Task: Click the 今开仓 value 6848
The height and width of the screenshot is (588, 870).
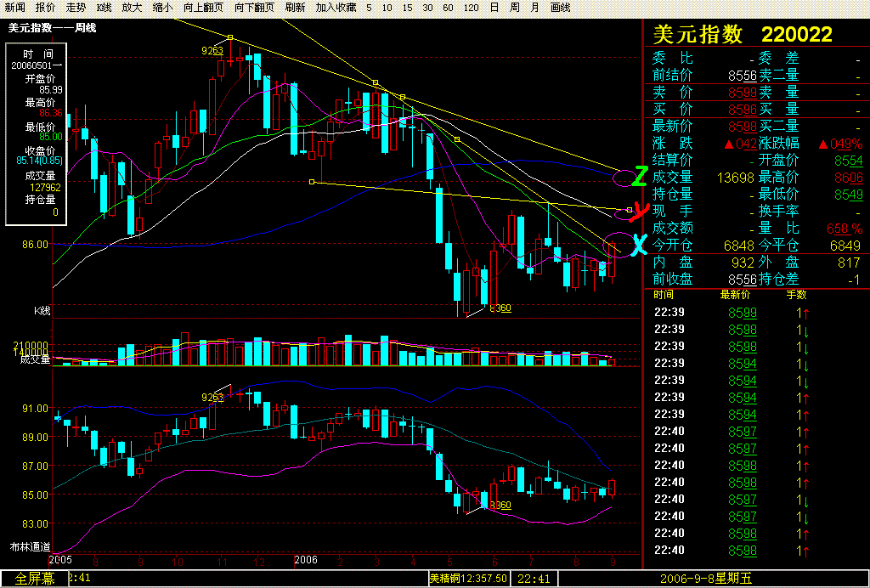Action: tap(739, 246)
